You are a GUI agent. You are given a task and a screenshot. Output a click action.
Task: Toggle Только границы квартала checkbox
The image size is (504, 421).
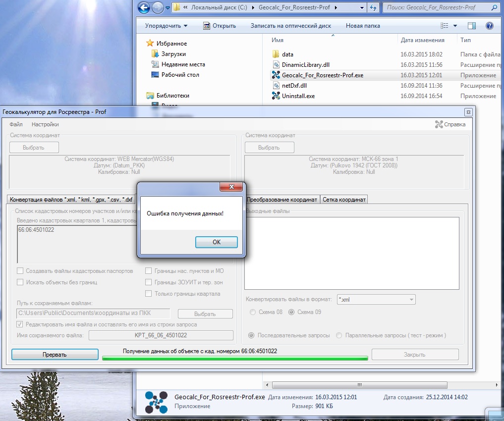pyautogui.click(x=149, y=294)
